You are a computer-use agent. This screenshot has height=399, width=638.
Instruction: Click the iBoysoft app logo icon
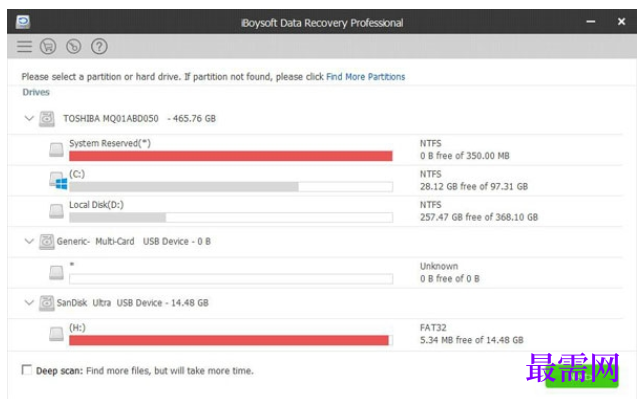[23, 22]
